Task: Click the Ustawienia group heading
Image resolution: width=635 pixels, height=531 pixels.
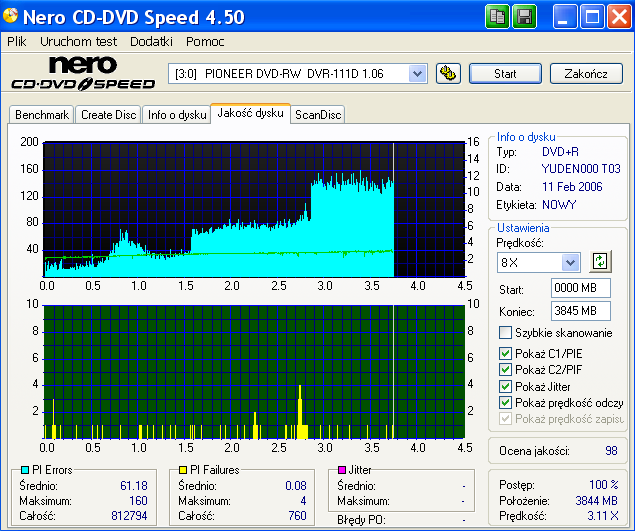Action: coord(523,228)
